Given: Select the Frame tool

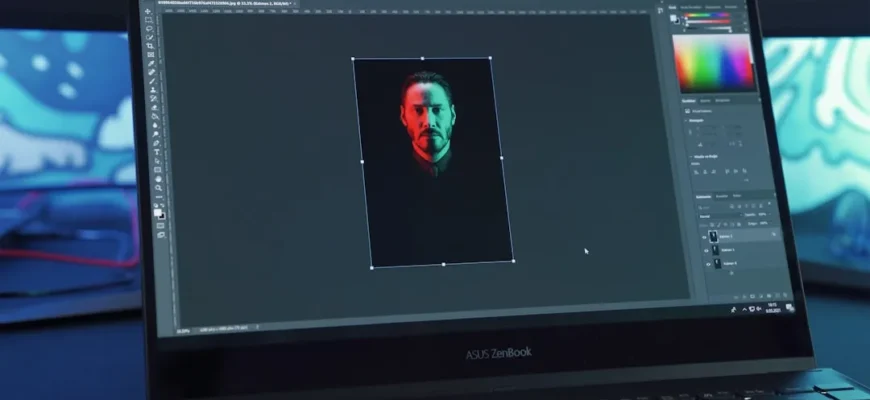Looking at the screenshot, I should 151,54.
